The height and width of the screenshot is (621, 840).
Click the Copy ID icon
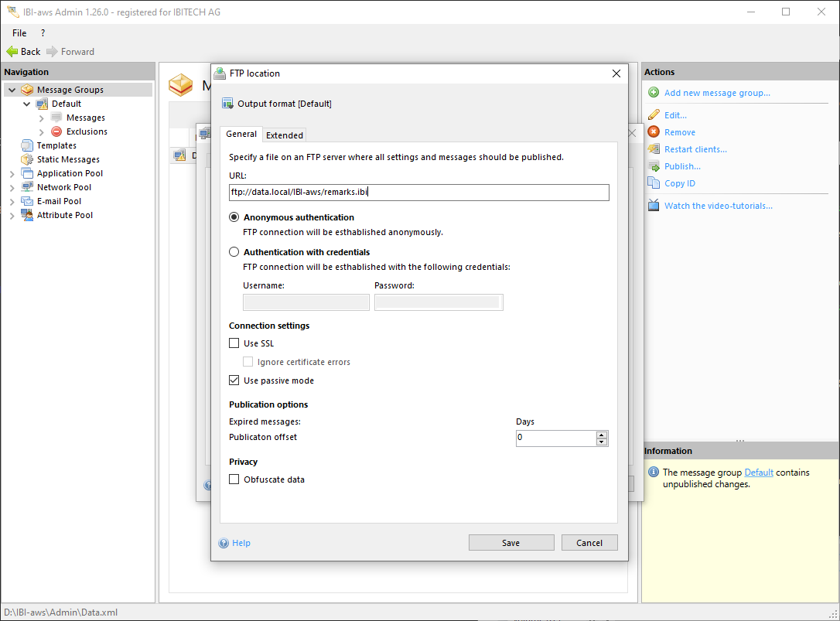654,183
